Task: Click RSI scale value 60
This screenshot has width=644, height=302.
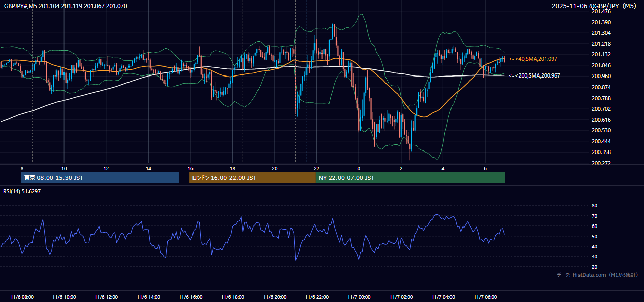Action: 594,226
